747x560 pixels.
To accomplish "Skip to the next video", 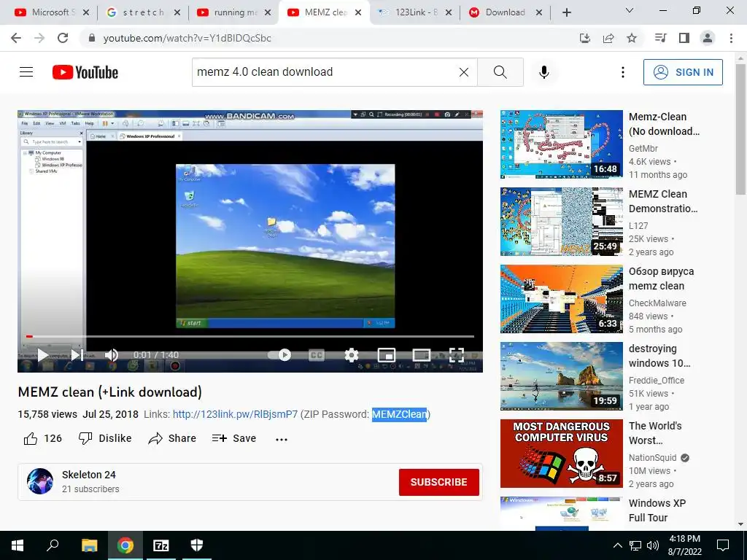I will (77, 355).
